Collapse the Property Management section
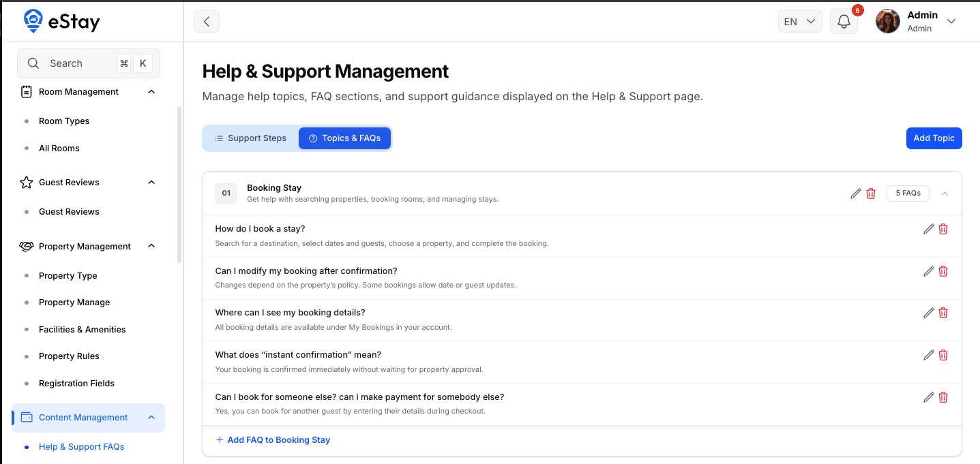This screenshot has width=980, height=464. 151,246
